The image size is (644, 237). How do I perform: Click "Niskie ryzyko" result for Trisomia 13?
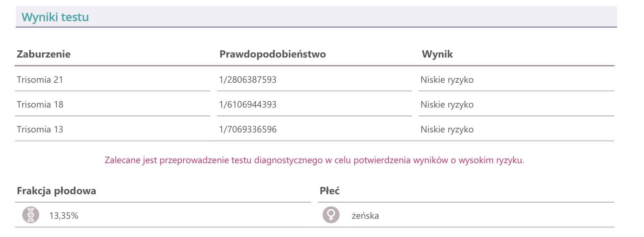[x=447, y=129]
